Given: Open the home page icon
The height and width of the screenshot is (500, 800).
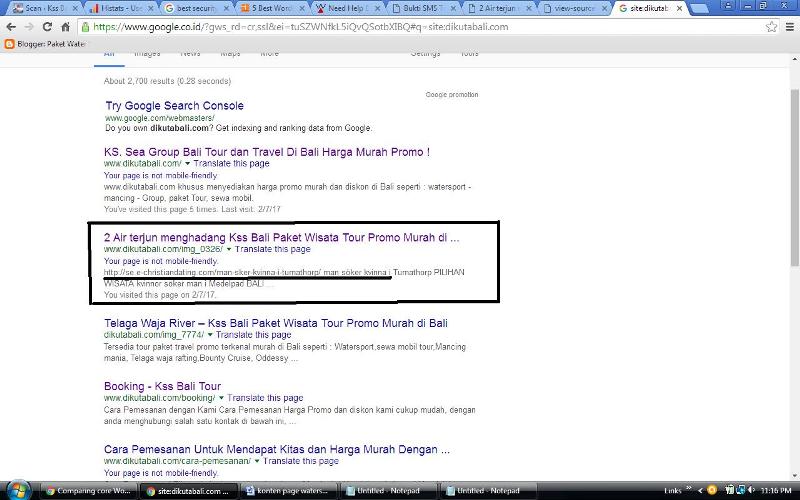Looking at the screenshot, I should [65, 27].
